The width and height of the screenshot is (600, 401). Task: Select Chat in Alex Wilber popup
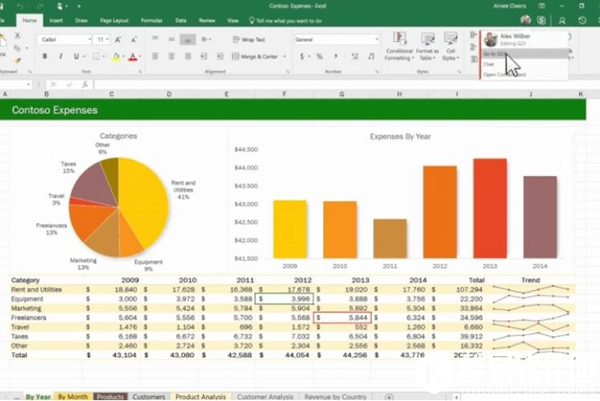pyautogui.click(x=489, y=63)
